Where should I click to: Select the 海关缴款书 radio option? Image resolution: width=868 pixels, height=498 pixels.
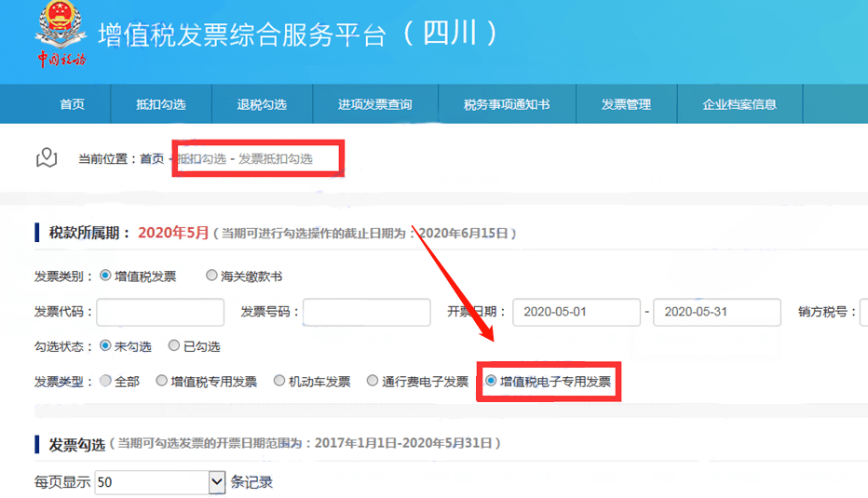210,276
